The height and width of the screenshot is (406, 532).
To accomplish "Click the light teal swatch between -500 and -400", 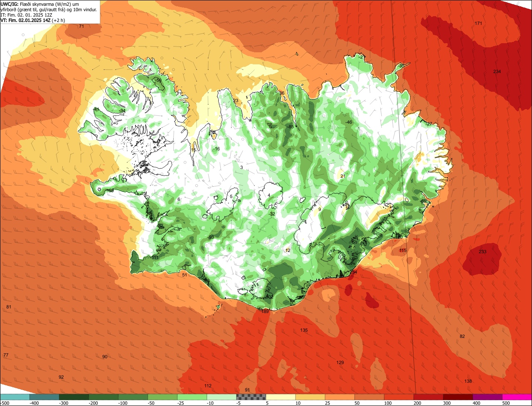I will [x=15, y=397].
